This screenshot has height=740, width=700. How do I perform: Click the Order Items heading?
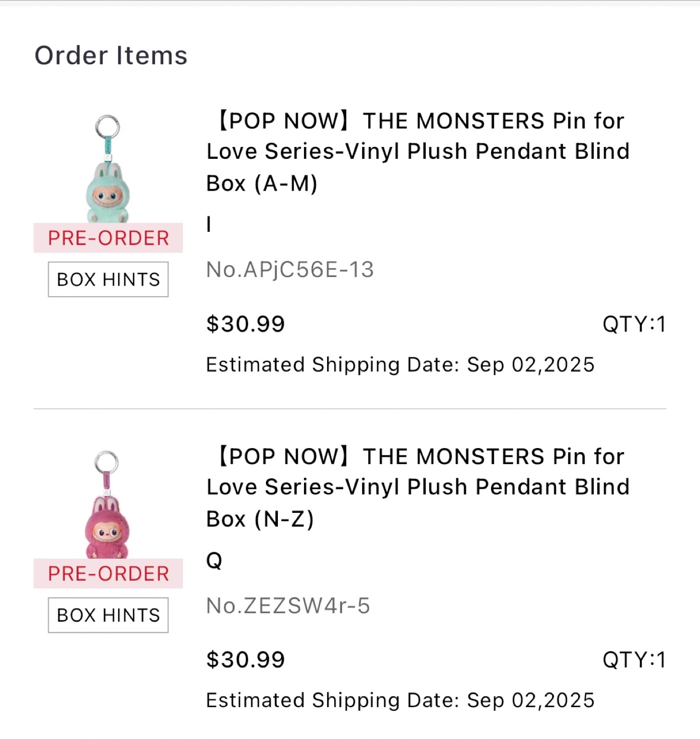pos(111,55)
